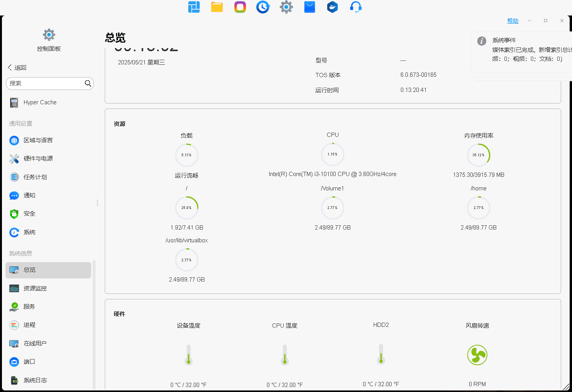Open the app store bag in dock
Screen dimensions: 572x392
[310, 7]
